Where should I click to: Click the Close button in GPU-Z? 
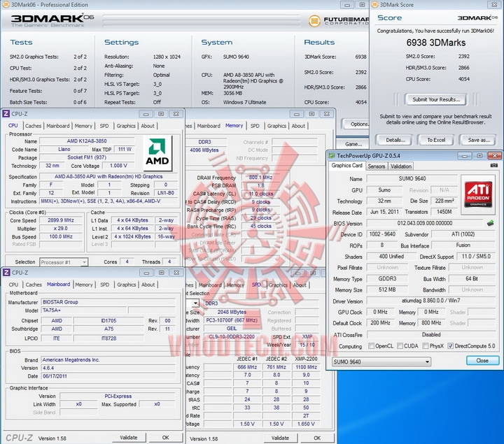pos(482,361)
